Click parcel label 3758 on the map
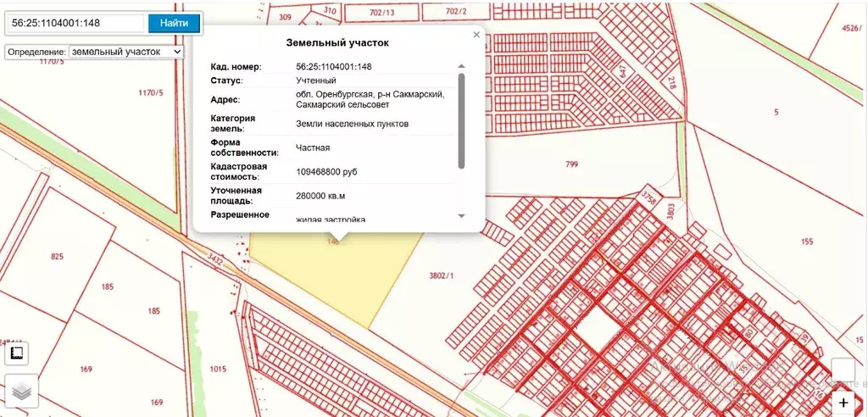The width and height of the screenshot is (868, 417). pos(647,197)
